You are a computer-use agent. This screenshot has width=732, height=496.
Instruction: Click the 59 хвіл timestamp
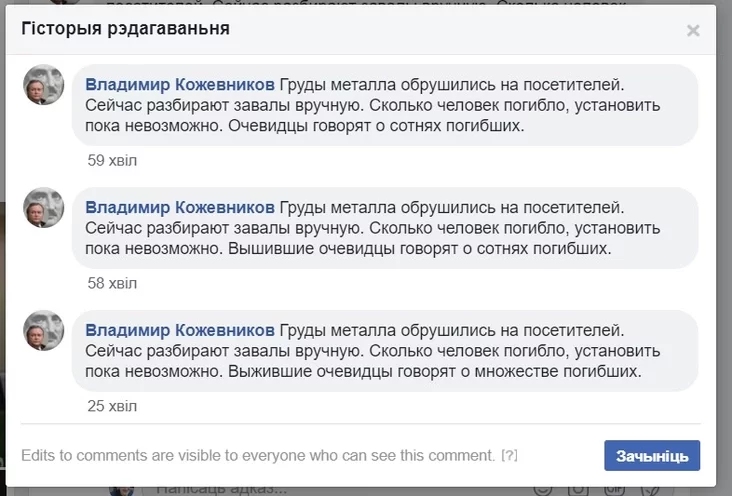[x=112, y=160]
